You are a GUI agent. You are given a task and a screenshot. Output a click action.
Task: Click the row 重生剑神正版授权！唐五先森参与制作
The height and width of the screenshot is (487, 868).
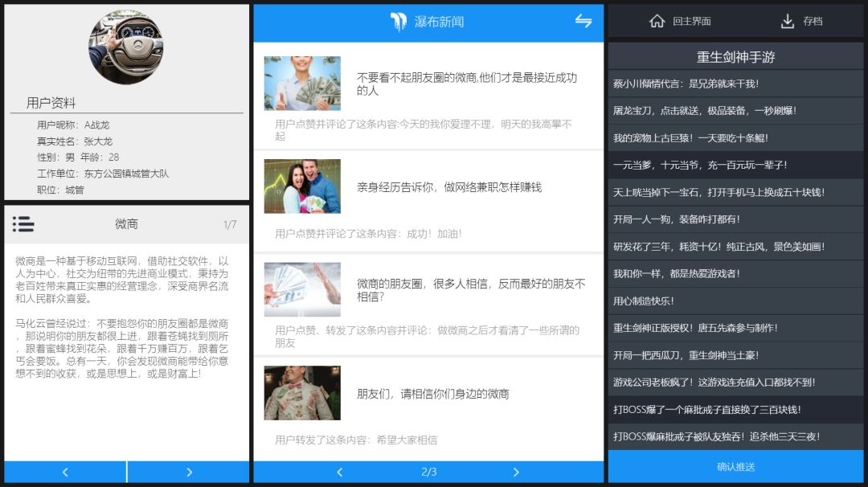point(735,327)
